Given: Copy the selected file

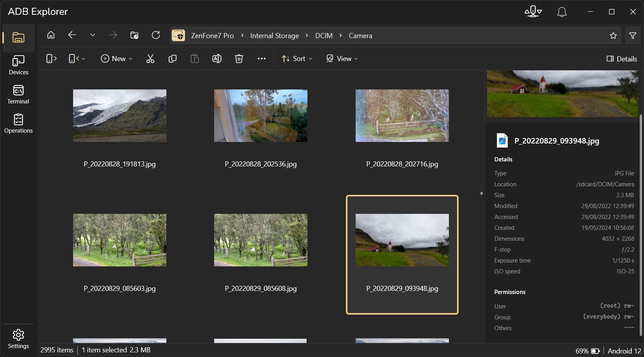Looking at the screenshot, I should click(173, 59).
